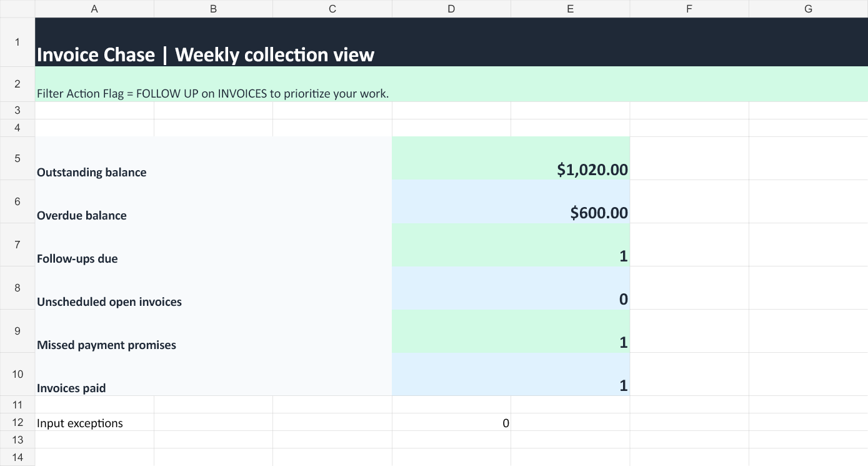
Task: Select column G header
Action: point(809,9)
